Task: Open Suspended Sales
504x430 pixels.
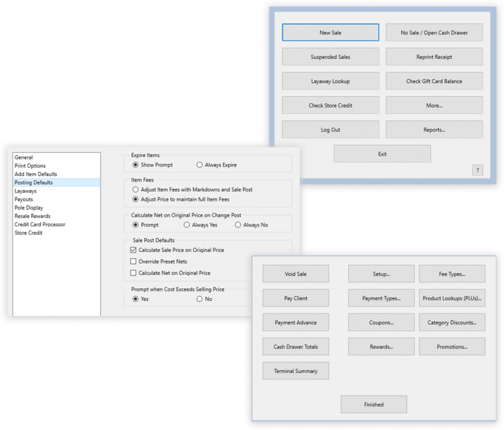Action: point(330,57)
